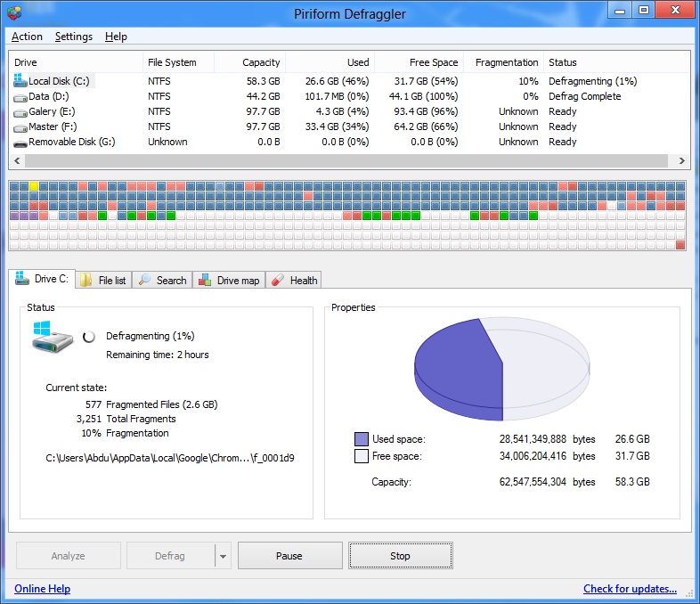Switch to the Search tab
The image size is (700, 604).
[162, 281]
